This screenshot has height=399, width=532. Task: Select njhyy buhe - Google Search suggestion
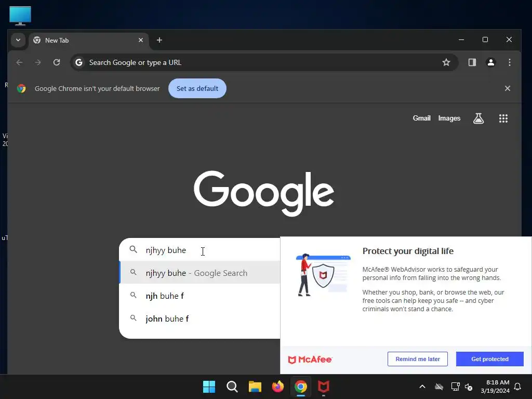(x=199, y=273)
